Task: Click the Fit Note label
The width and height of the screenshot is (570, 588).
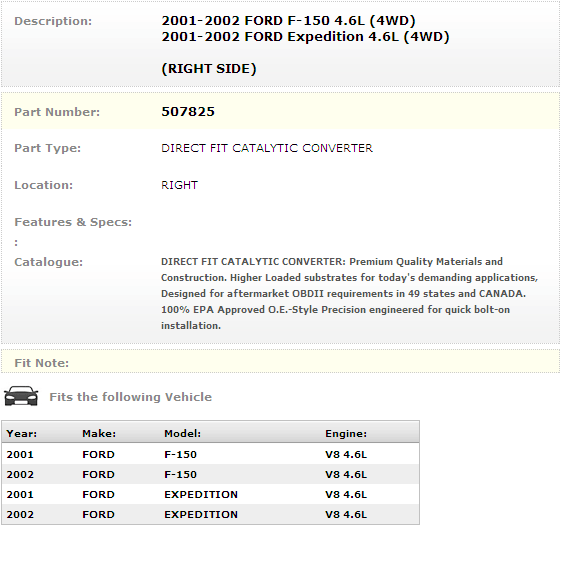Action: click(x=42, y=363)
